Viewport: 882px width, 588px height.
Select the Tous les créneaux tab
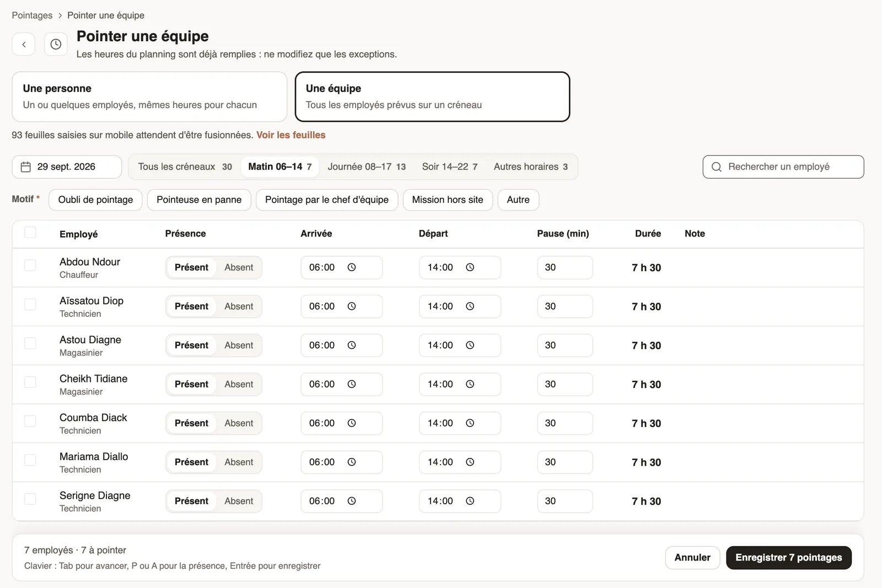click(185, 167)
